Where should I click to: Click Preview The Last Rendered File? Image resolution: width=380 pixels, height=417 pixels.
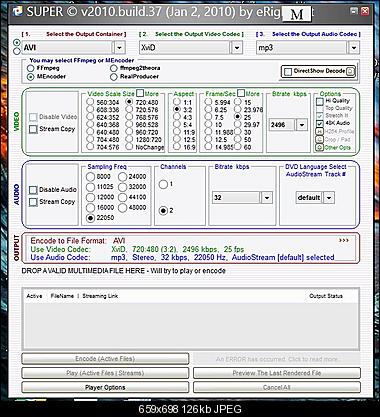tap(277, 373)
